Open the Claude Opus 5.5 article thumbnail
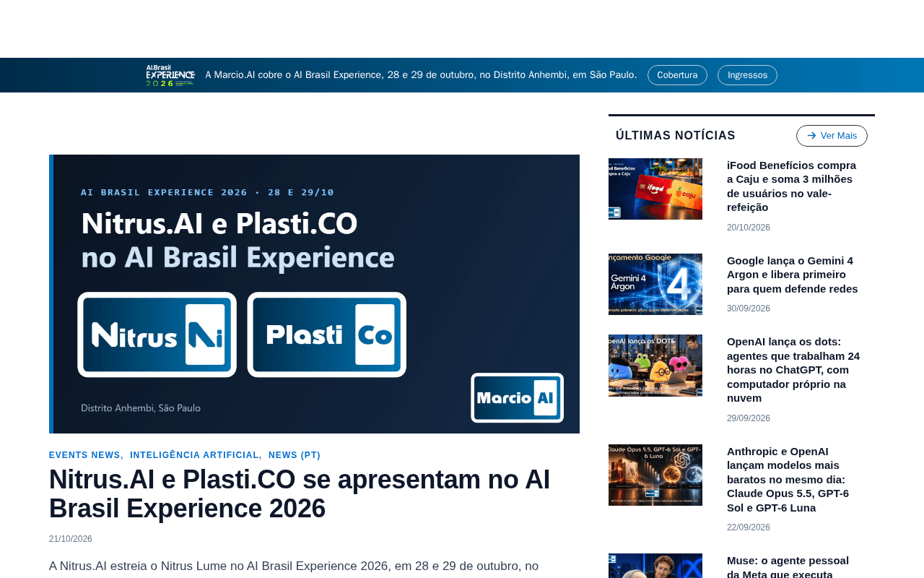 655,475
